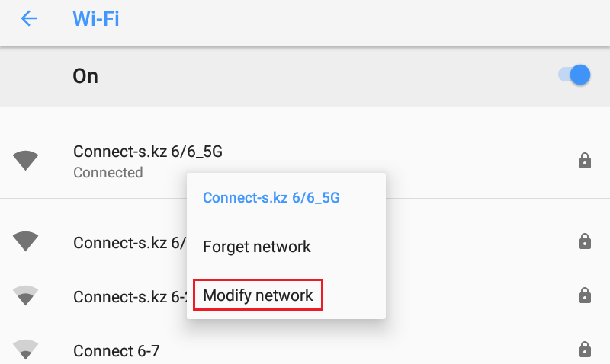Click lock icon right of Modify network
Screen dimensions: 610x364
[x=585, y=295]
